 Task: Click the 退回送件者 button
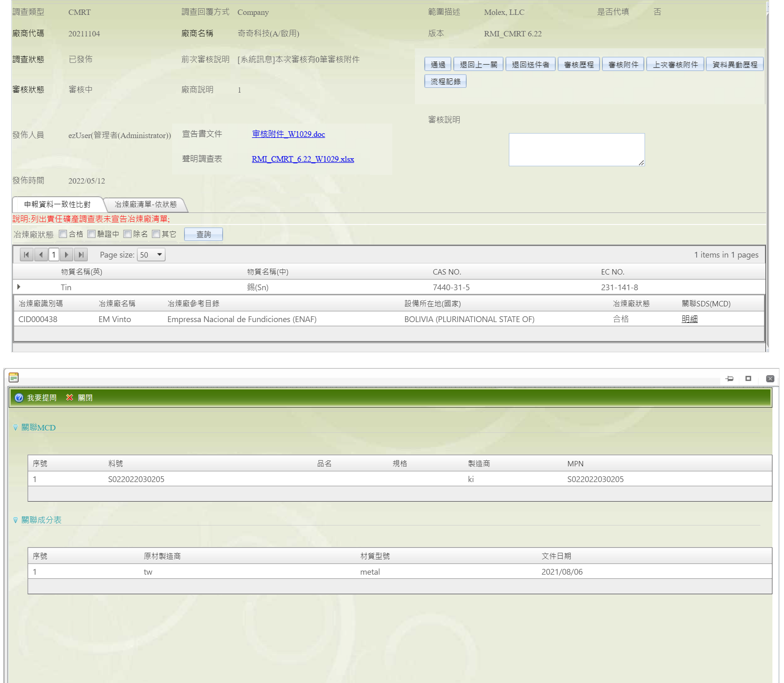(530, 64)
